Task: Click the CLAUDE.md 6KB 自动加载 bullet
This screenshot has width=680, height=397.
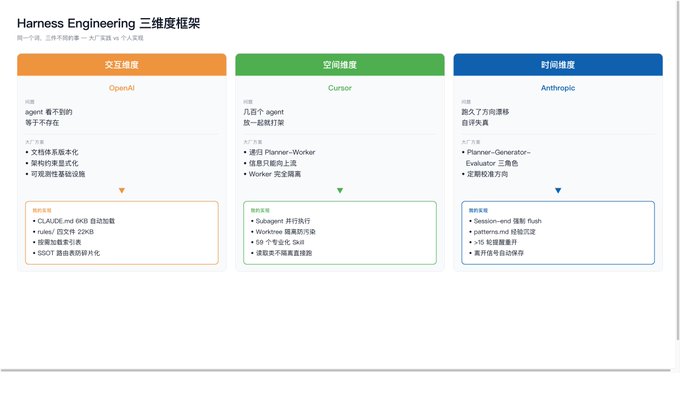Action: tap(74, 221)
